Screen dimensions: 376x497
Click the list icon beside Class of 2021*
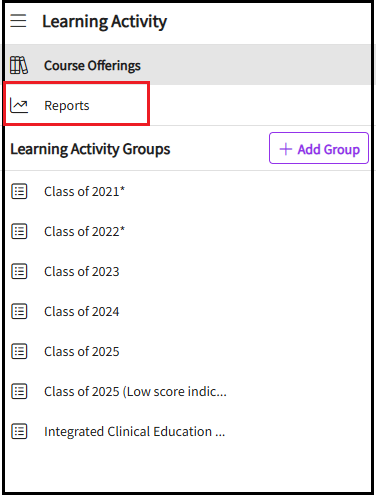click(19, 192)
